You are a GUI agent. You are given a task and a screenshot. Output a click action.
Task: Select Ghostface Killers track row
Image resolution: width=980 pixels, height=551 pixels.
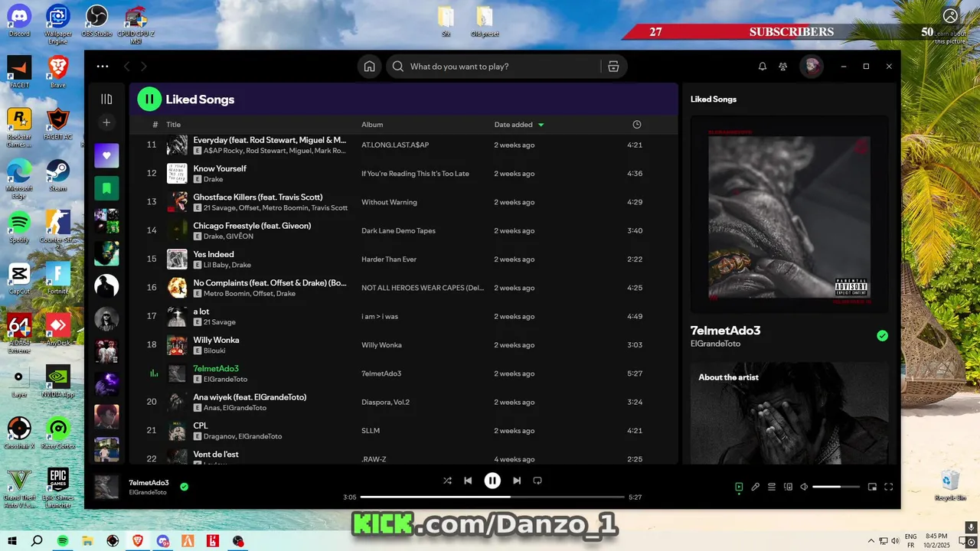[403, 202]
